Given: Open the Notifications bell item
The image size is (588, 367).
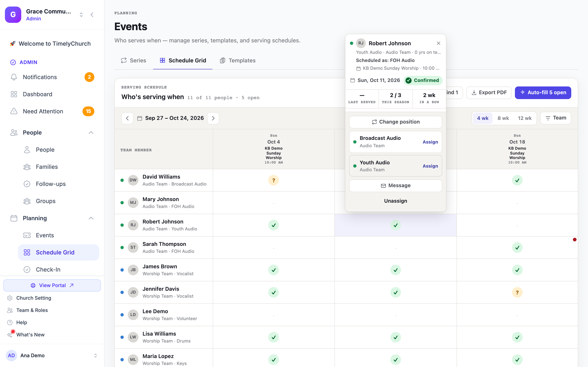Looking at the screenshot, I should [52, 77].
